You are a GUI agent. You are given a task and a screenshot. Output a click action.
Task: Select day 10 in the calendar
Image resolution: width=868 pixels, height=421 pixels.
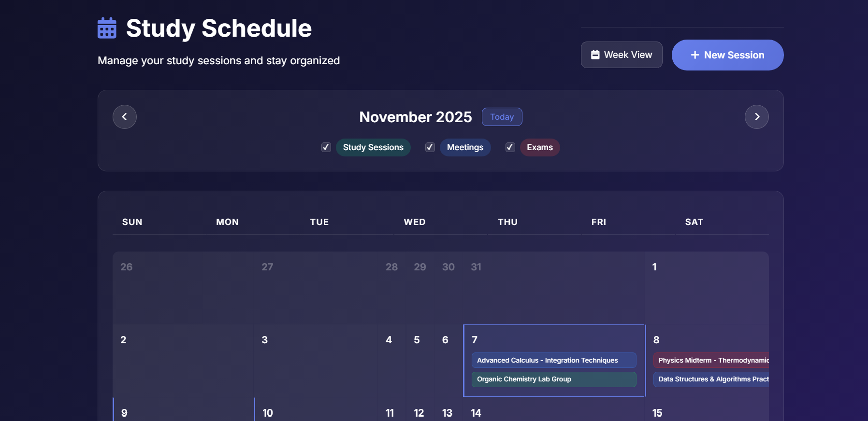tap(315, 411)
